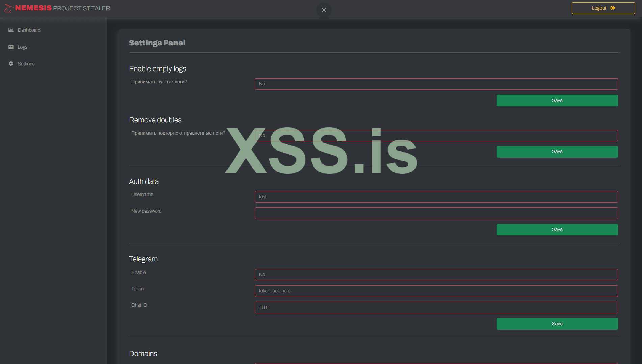Click the Domains section heading

click(x=143, y=354)
